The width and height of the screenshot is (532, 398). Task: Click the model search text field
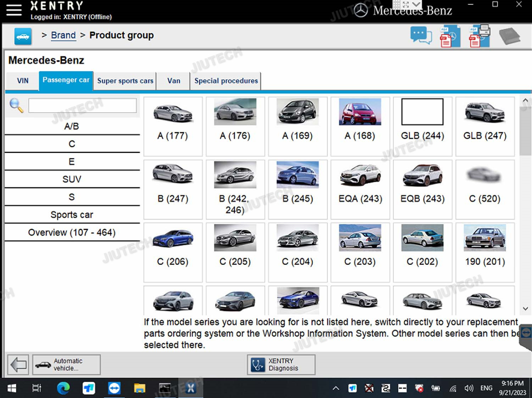pos(82,105)
